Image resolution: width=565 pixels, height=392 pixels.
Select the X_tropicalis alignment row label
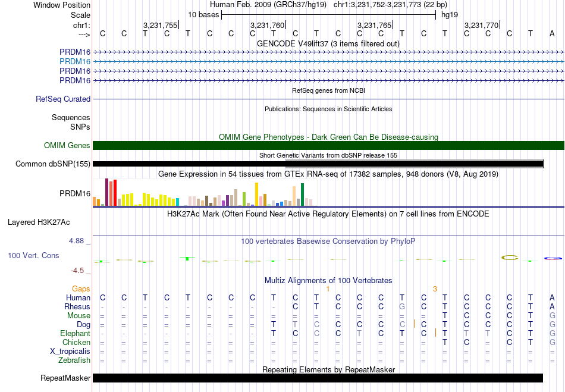click(70, 351)
